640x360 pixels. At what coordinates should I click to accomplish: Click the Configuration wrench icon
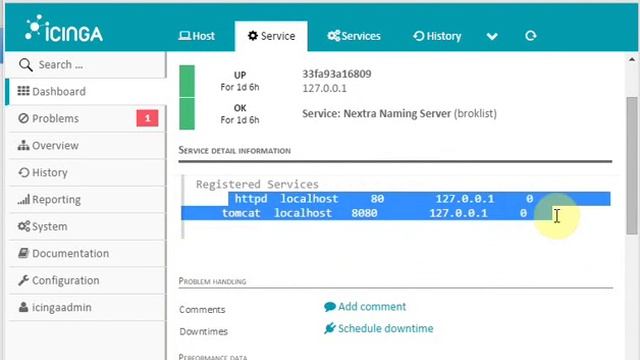[x=23, y=280]
